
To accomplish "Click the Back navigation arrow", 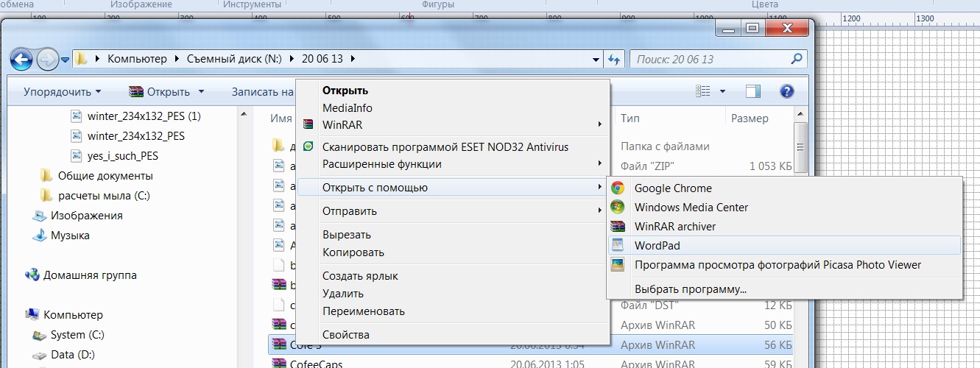I will tap(21, 59).
